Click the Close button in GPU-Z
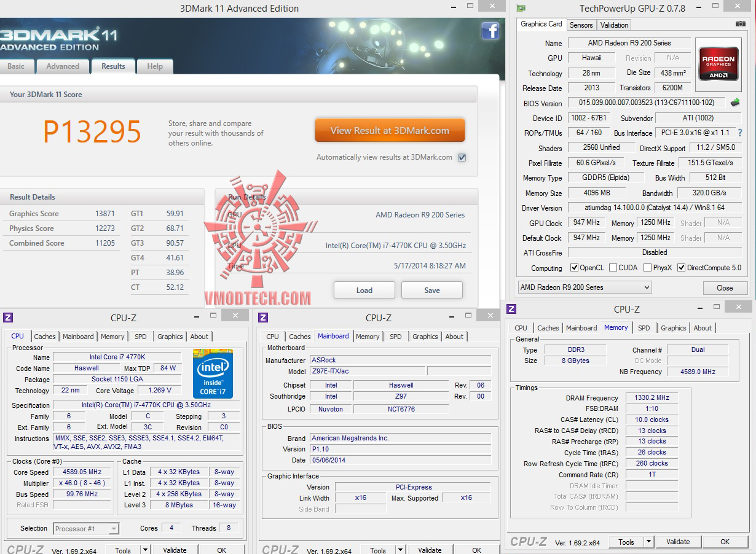This screenshot has width=756, height=554. (x=725, y=287)
